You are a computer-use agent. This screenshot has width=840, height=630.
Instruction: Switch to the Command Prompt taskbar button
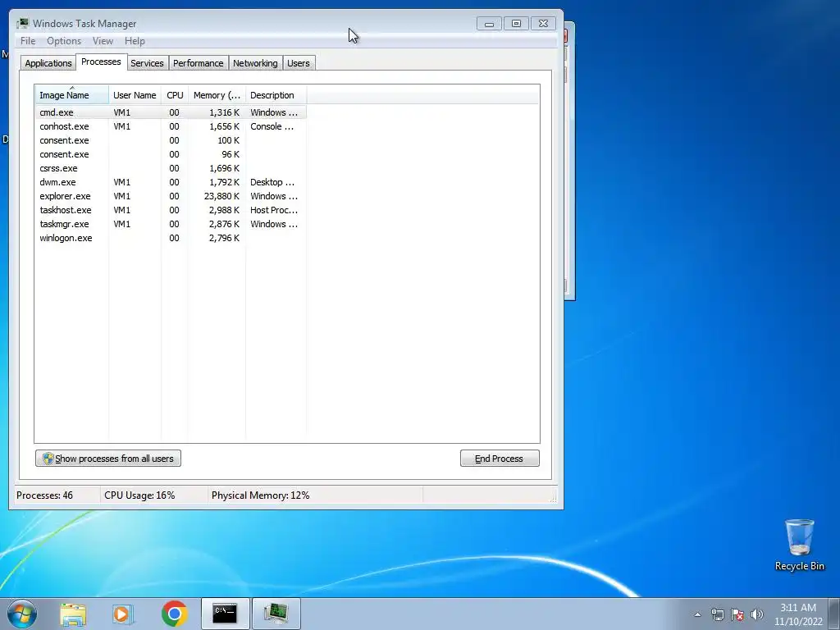click(225, 614)
